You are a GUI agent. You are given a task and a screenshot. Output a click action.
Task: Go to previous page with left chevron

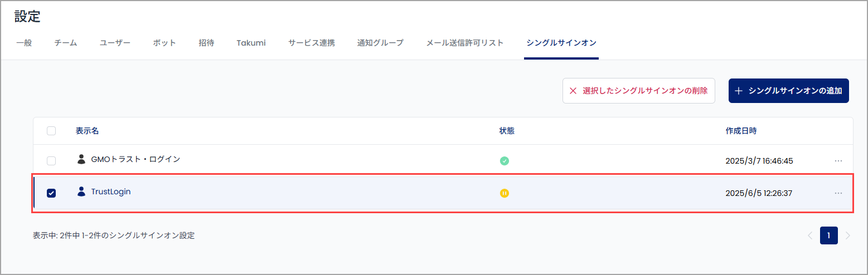(810, 235)
